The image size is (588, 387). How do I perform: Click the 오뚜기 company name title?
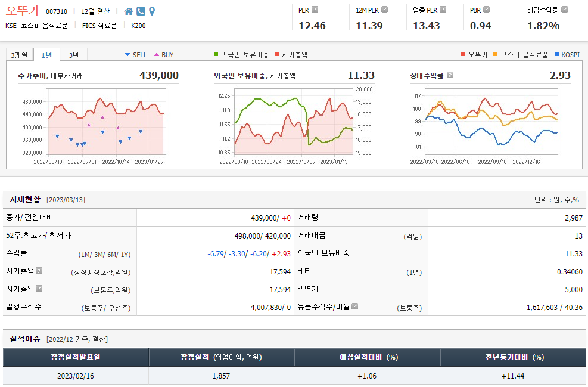tap(22, 11)
